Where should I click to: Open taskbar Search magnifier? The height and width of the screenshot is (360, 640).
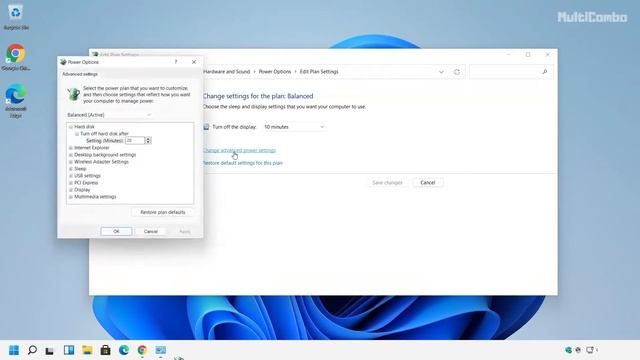(x=32, y=350)
